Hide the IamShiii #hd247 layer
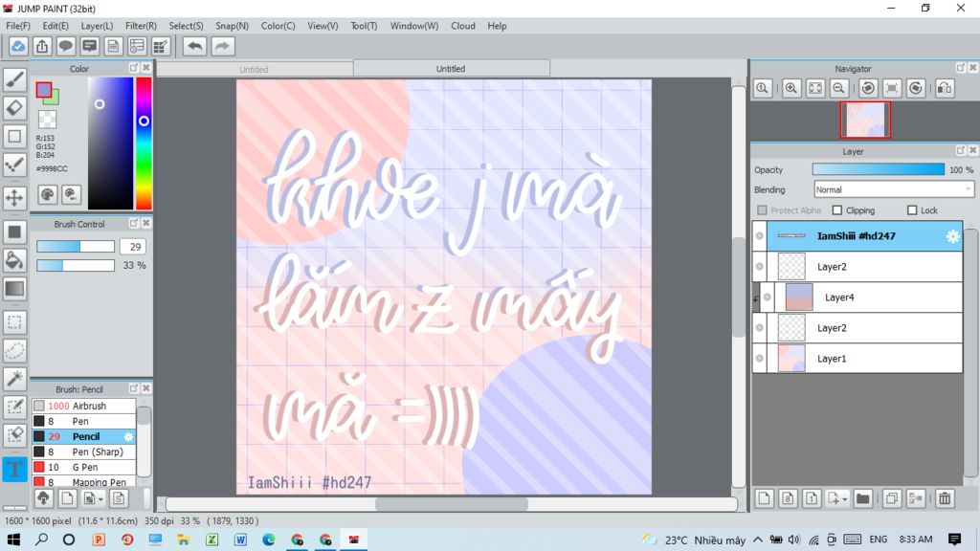Screen dimensions: 980x551 (759, 236)
